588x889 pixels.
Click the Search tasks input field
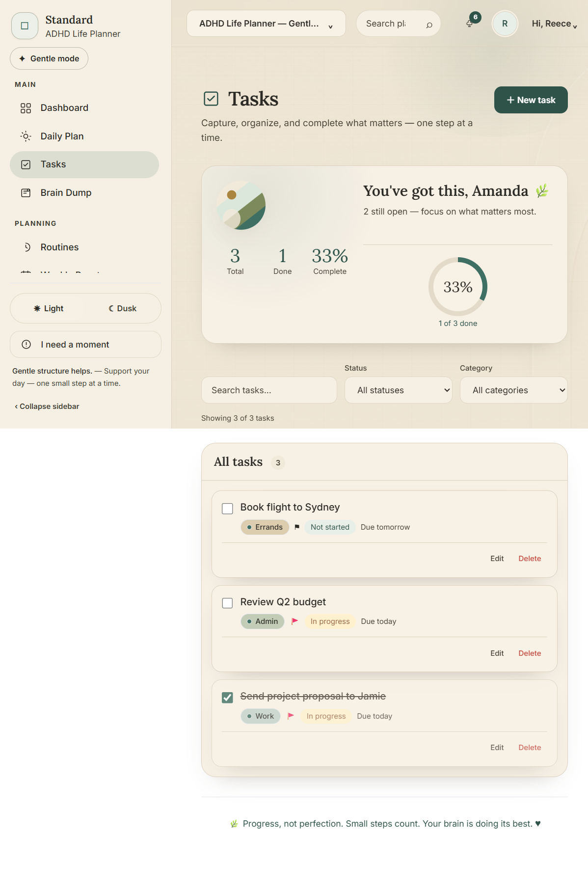(x=269, y=390)
